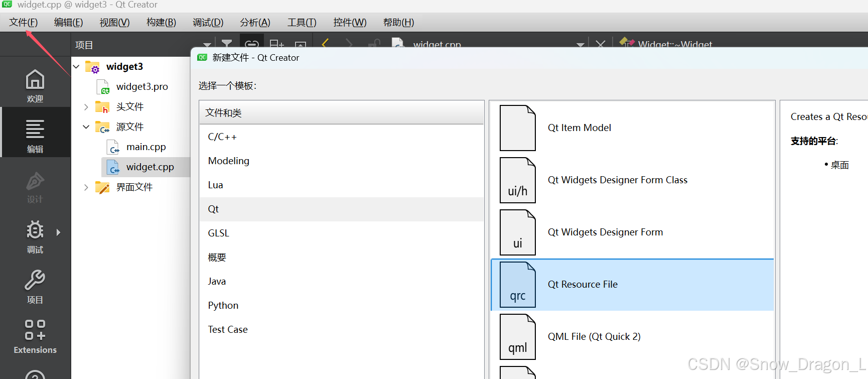
Task: Open the 分析(A) menu
Action: coord(255,23)
